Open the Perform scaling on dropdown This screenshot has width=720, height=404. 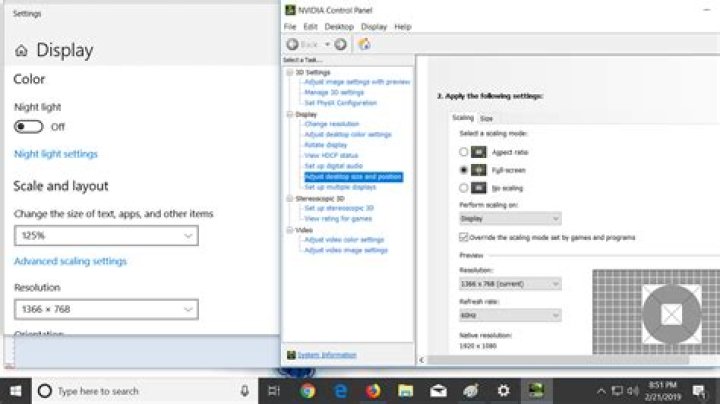[510, 219]
